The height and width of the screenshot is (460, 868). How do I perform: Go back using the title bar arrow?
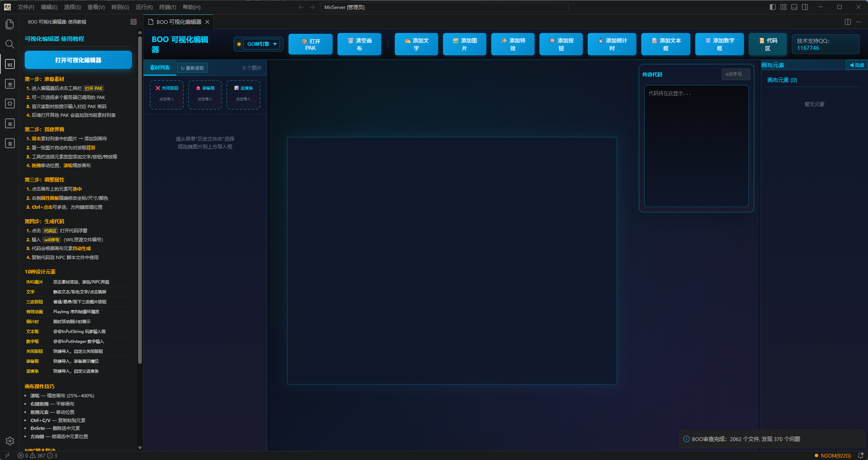pos(301,7)
